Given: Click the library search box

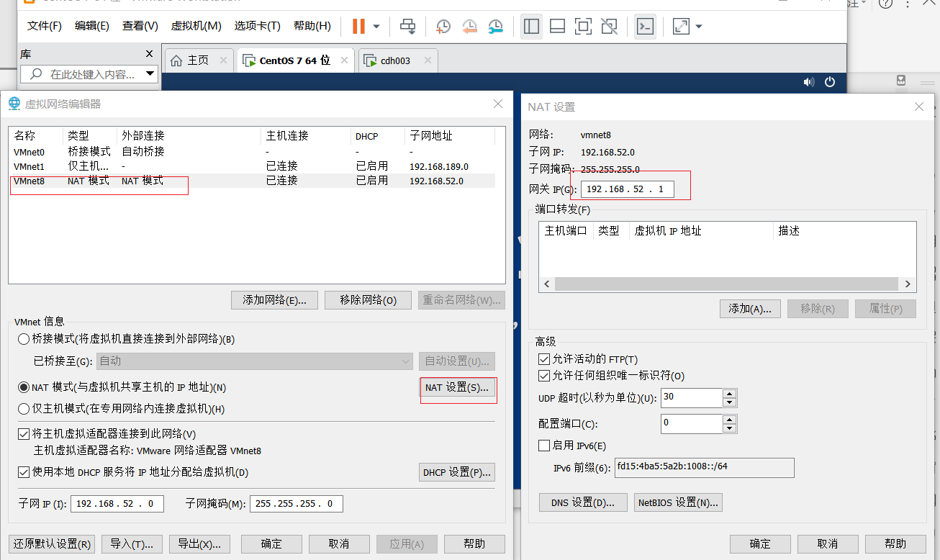Looking at the screenshot, I should tap(89, 73).
